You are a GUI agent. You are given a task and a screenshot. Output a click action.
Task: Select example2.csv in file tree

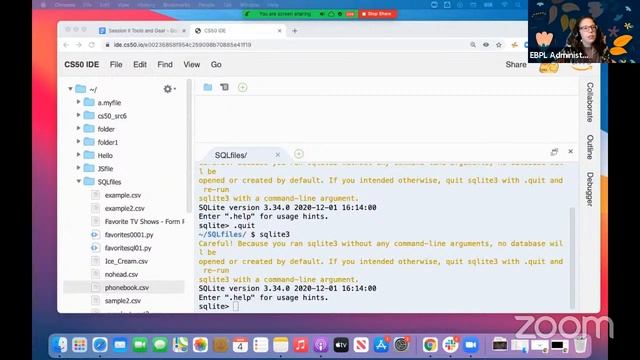pos(124,208)
